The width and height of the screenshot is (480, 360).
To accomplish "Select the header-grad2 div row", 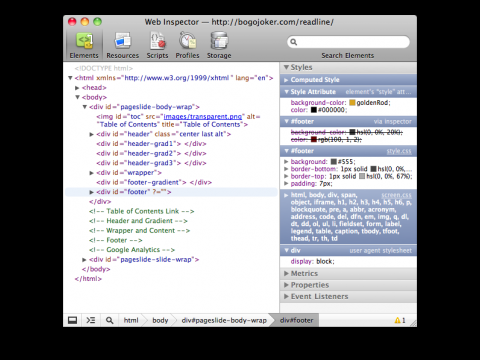I will (151, 154).
